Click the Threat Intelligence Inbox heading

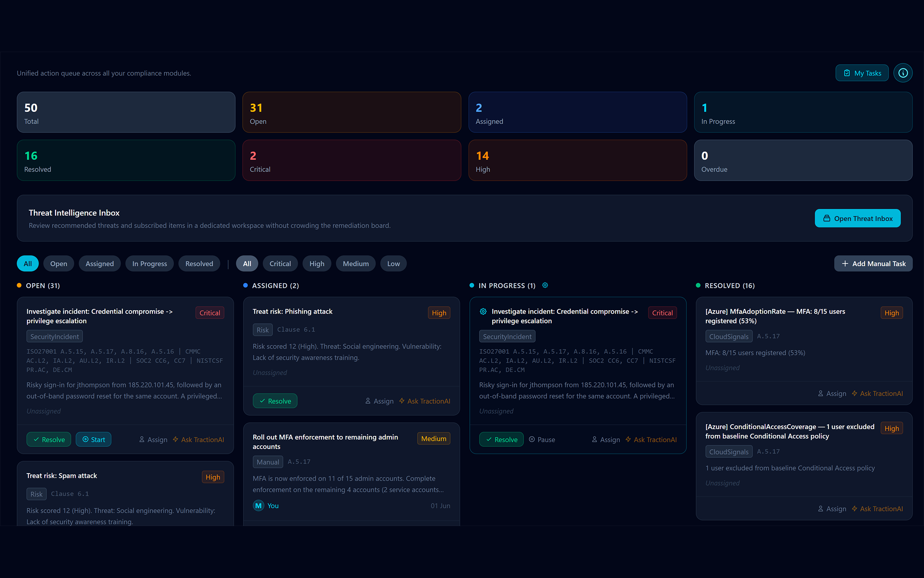[x=74, y=213]
